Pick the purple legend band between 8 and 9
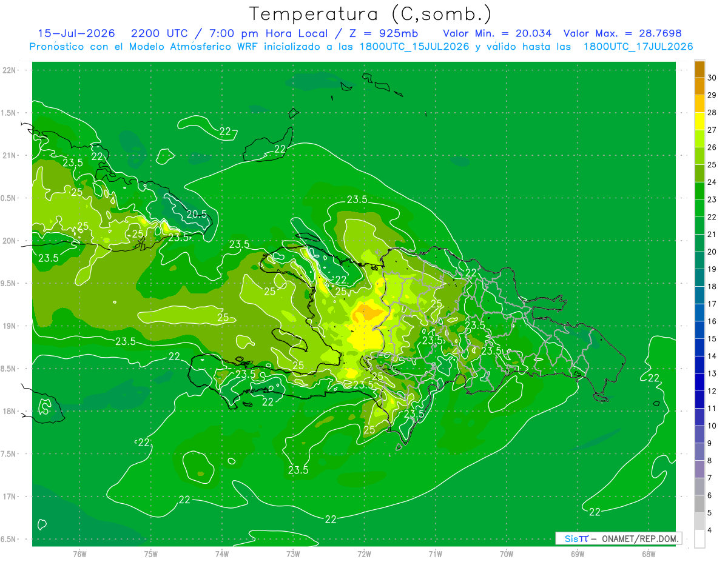 [699, 452]
